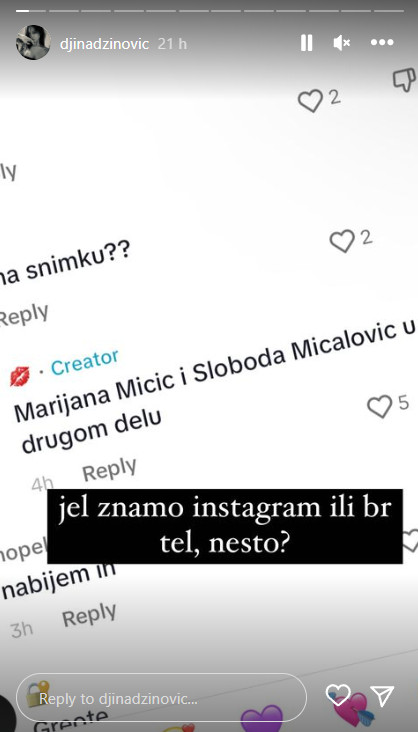
Task: Open the djinadzinovic username link
Action: coord(104,44)
